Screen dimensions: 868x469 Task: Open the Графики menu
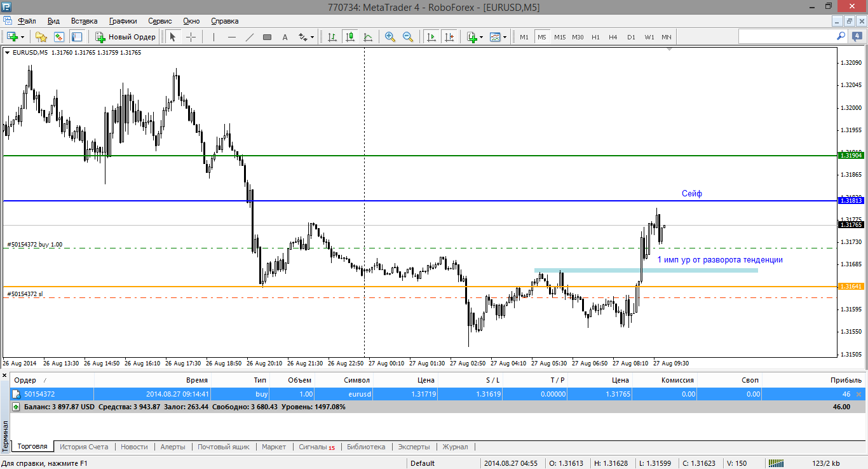coord(123,21)
